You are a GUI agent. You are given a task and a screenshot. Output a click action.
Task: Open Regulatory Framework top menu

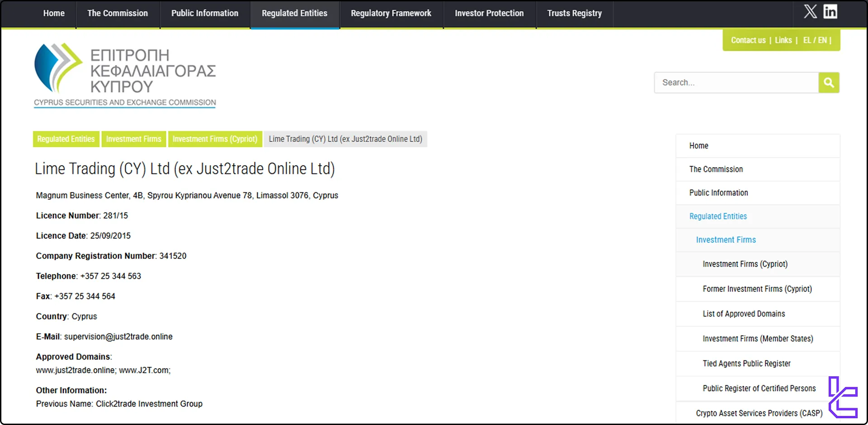click(x=391, y=14)
